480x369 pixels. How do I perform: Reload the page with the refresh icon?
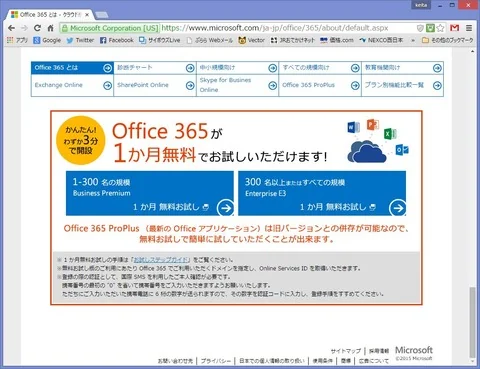[x=37, y=28]
